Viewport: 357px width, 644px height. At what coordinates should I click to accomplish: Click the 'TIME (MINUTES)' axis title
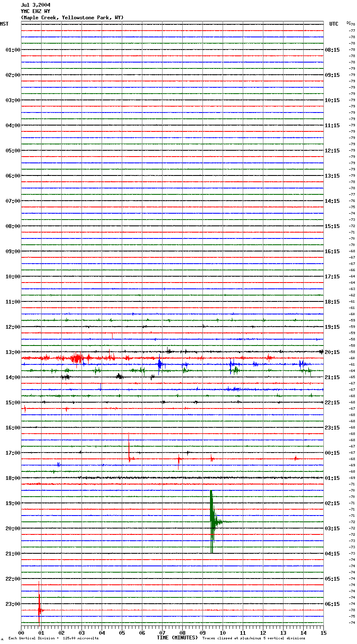click(177, 638)
